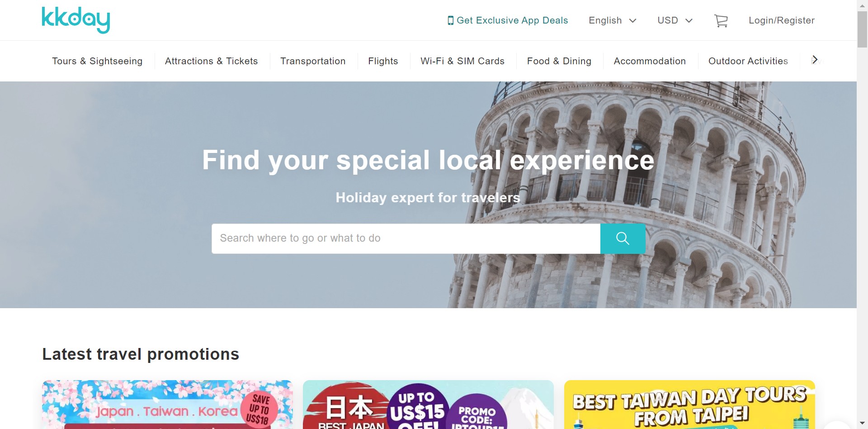The width and height of the screenshot is (868, 429).
Task: Open Tours & Sightseeing category
Action: [x=97, y=61]
